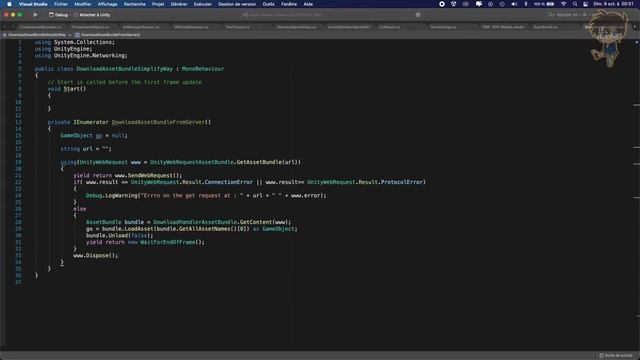Image resolution: width=640 pixels, height=360 pixels.
Task: Open the Apple menu
Action: pyautogui.click(x=9, y=4)
